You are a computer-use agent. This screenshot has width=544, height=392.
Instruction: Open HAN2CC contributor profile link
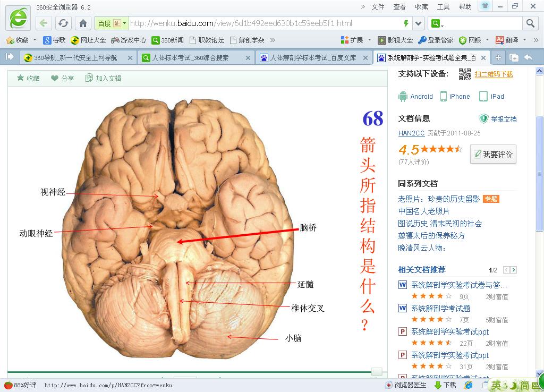point(412,133)
